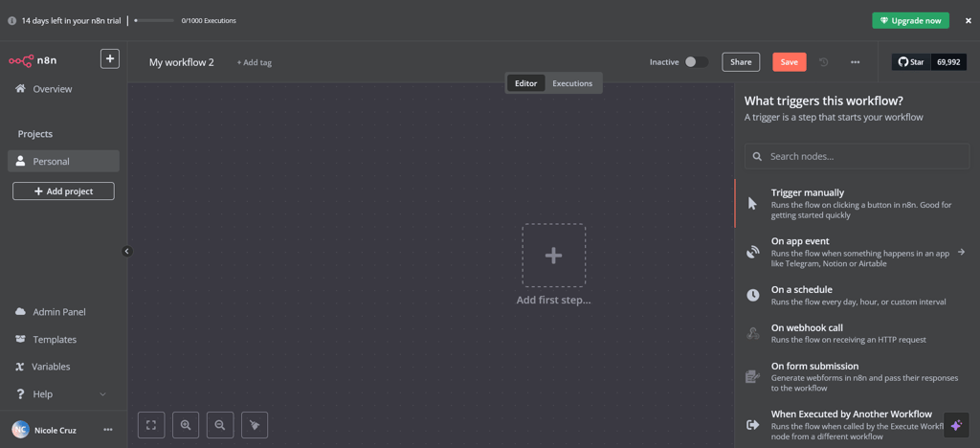Open the workflow history icon
The width and height of the screenshot is (980, 448).
click(x=824, y=62)
